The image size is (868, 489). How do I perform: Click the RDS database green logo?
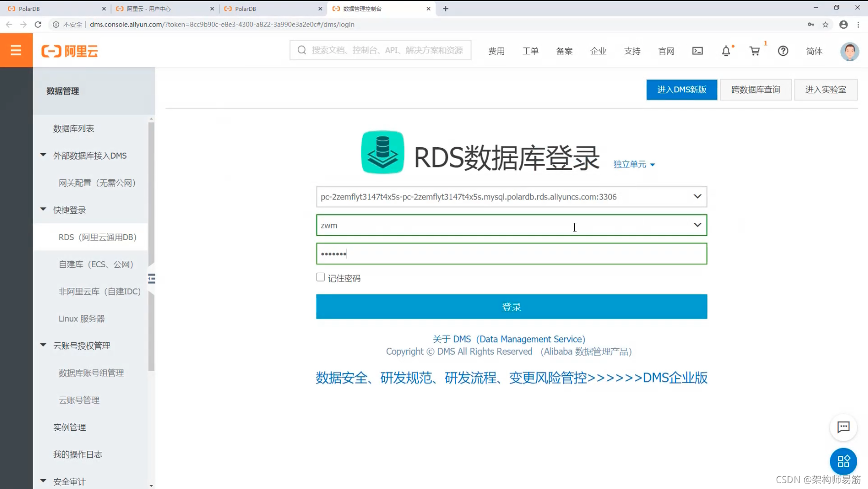coord(383,152)
